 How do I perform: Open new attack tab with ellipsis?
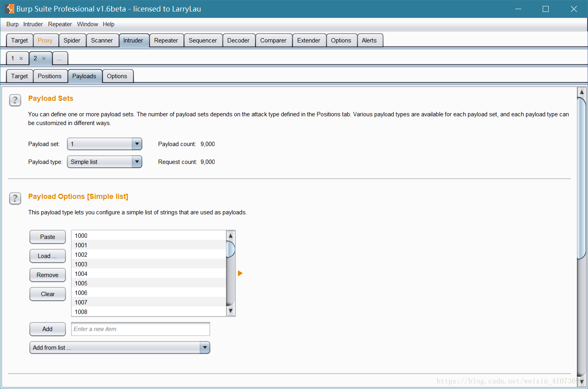(59, 58)
